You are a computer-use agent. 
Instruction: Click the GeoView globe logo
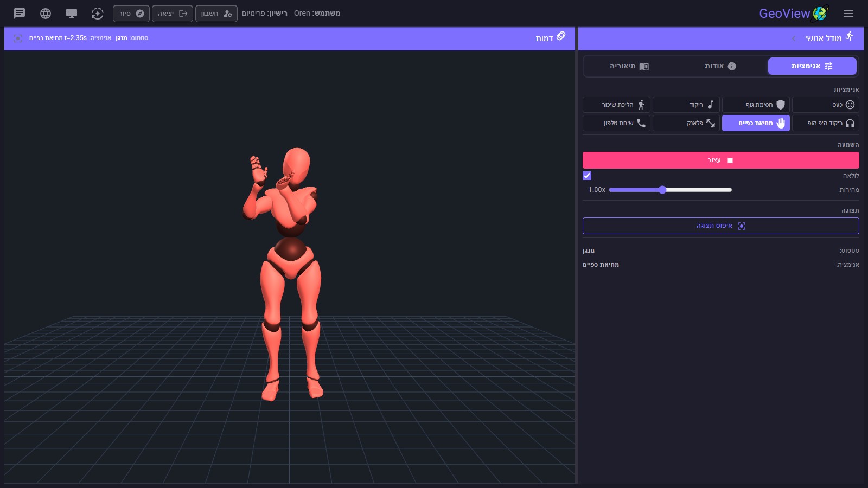point(820,14)
